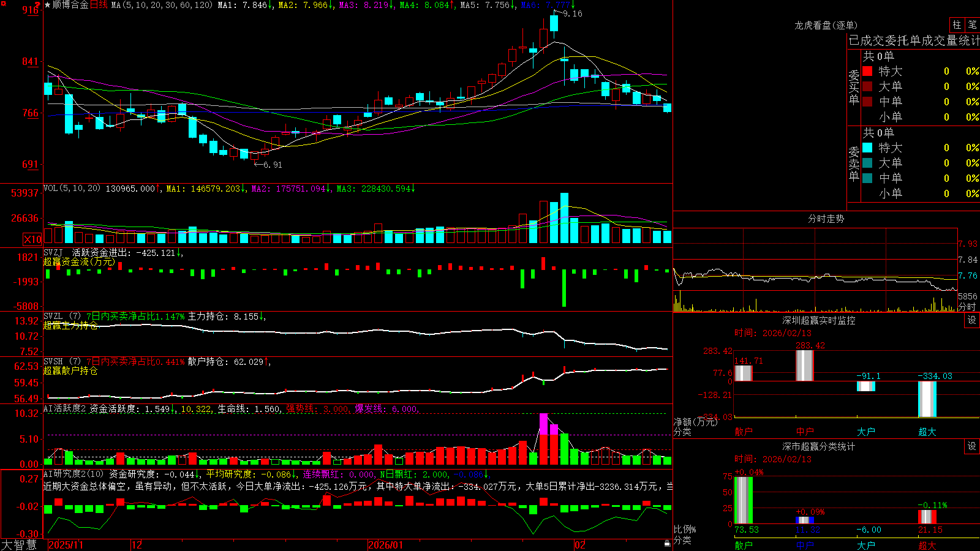This screenshot has height=551, width=980.
Task: Click the 2026/01 date marker on timeline
Action: click(x=385, y=545)
